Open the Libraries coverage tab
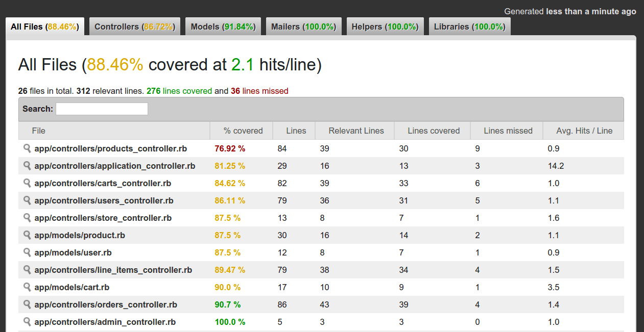This screenshot has width=644, height=332. tap(470, 27)
